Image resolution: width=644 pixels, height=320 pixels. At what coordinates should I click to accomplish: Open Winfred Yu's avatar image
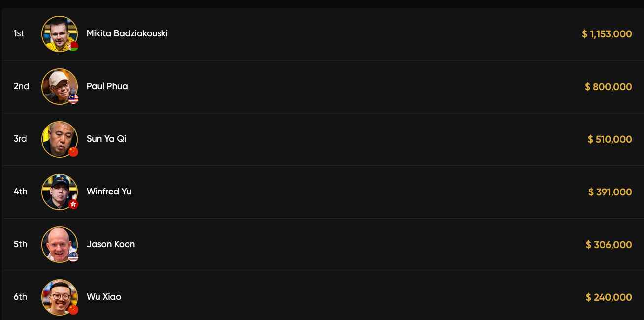[x=59, y=192]
